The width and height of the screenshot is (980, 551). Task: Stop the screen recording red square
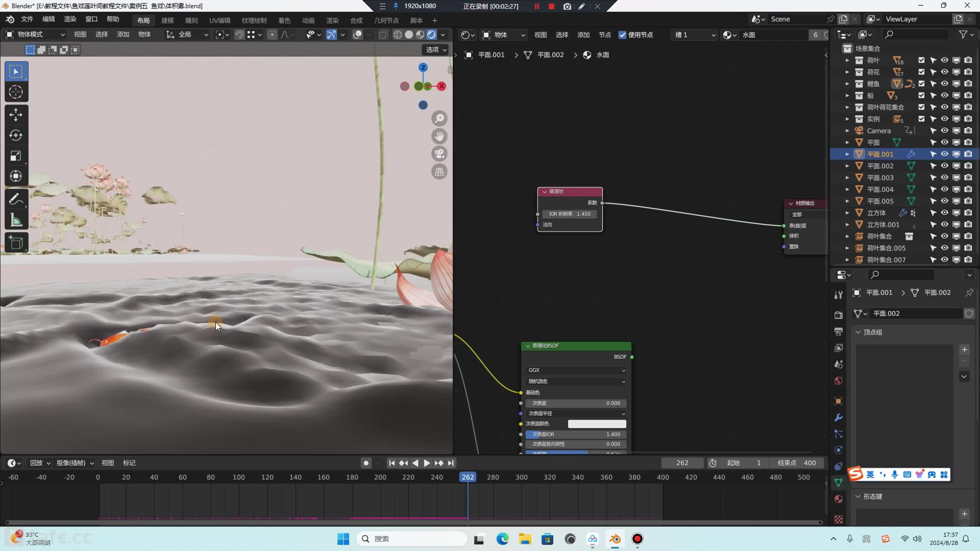click(x=551, y=6)
